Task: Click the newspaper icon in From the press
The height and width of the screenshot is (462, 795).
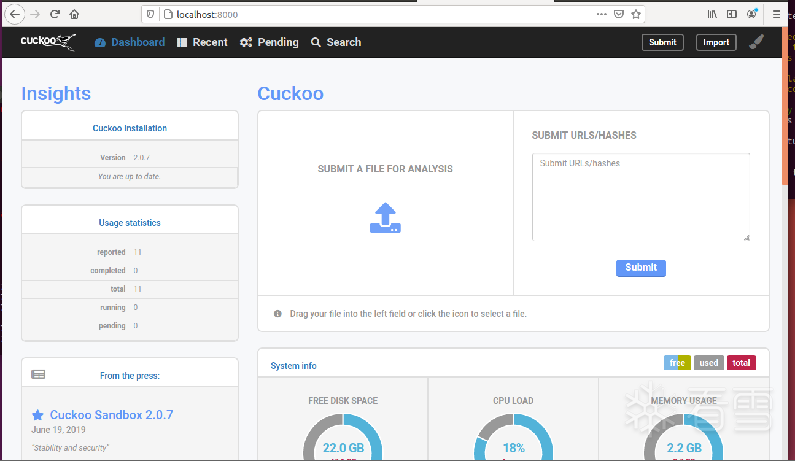Action: pos(38,374)
